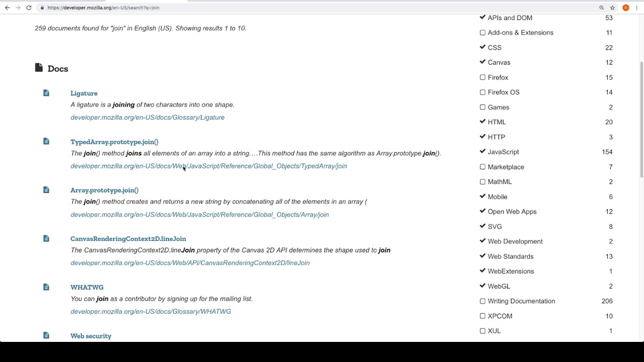This screenshot has width=644, height=362.
Task: Toggle the Writing Documentation filter
Action: pyautogui.click(x=482, y=301)
